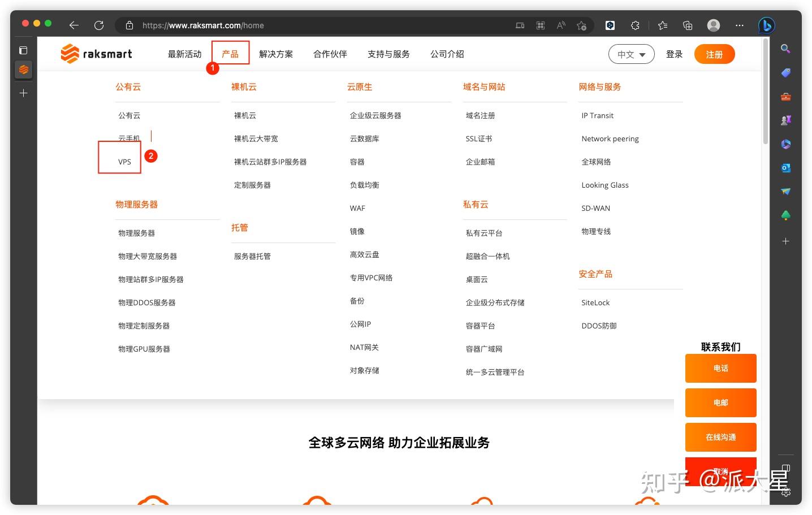
Task: Open the VPS product link
Action: coord(124,162)
